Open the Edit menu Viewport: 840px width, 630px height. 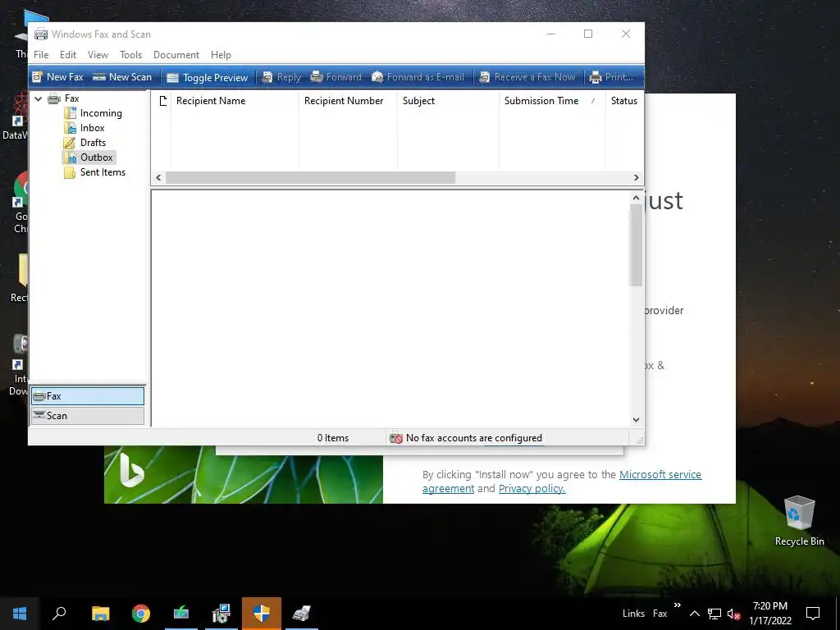tap(67, 55)
